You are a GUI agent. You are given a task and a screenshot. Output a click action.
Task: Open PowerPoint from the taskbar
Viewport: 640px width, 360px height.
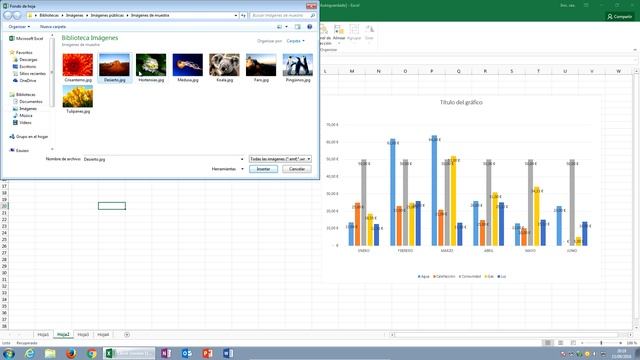click(x=207, y=353)
